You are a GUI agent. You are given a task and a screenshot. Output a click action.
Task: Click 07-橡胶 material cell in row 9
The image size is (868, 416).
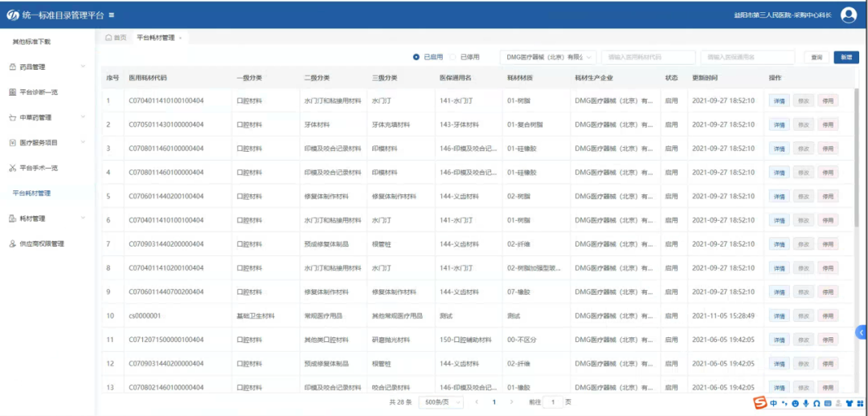click(518, 292)
